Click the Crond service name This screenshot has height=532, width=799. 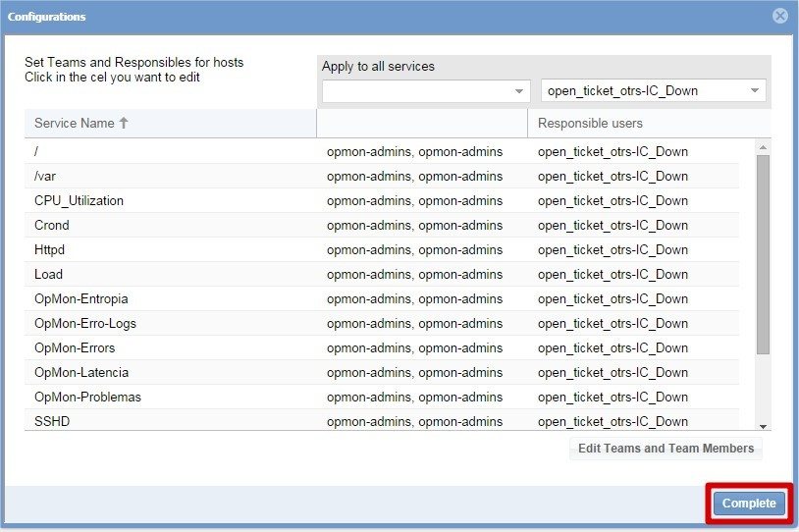52,226
